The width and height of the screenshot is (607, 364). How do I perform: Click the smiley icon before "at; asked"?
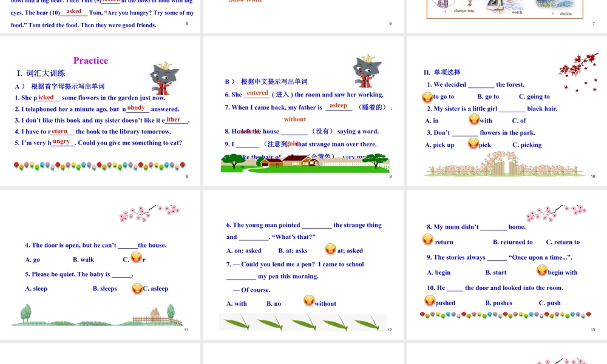tap(330, 249)
